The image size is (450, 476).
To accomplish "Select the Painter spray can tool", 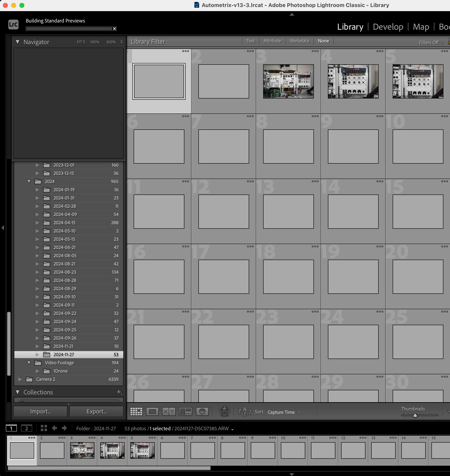I will click(x=224, y=411).
